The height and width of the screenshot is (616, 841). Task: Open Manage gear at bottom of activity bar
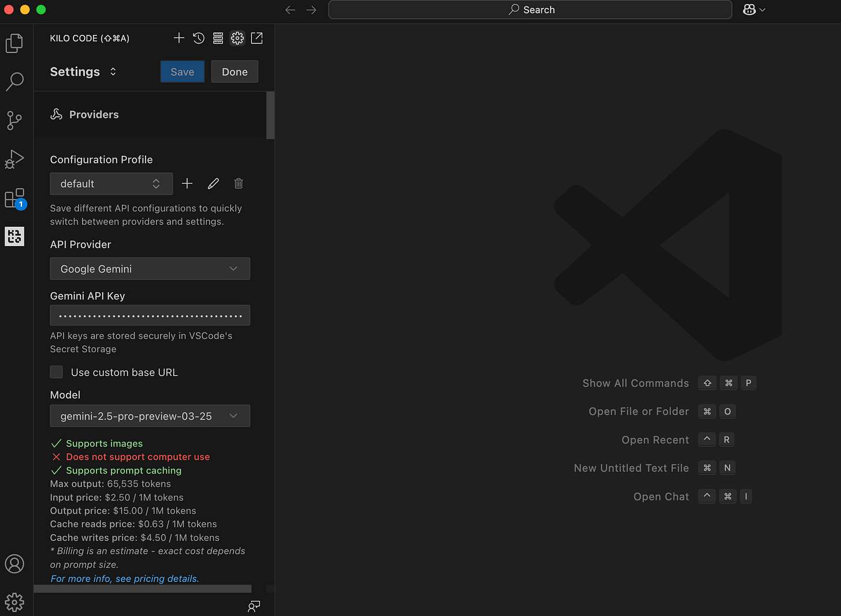click(x=14, y=602)
